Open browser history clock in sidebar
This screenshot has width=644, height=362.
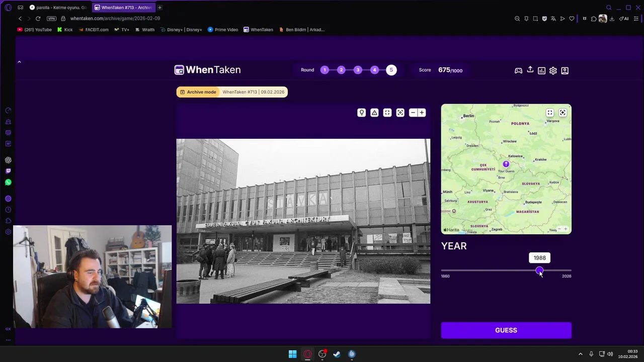[x=8, y=210]
